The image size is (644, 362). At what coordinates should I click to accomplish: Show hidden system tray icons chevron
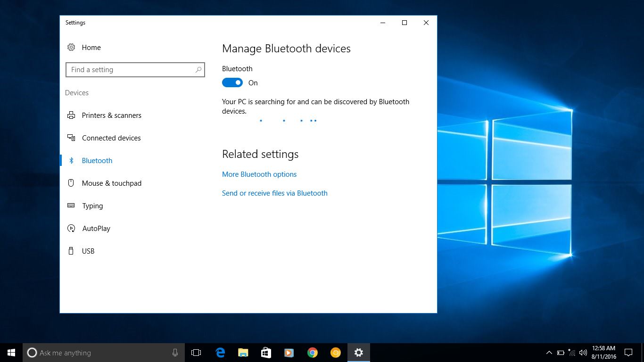[x=549, y=353]
